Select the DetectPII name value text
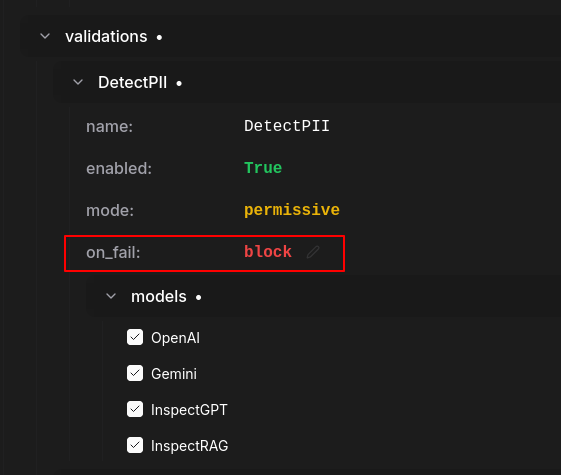The width and height of the screenshot is (561, 475). coord(287,126)
